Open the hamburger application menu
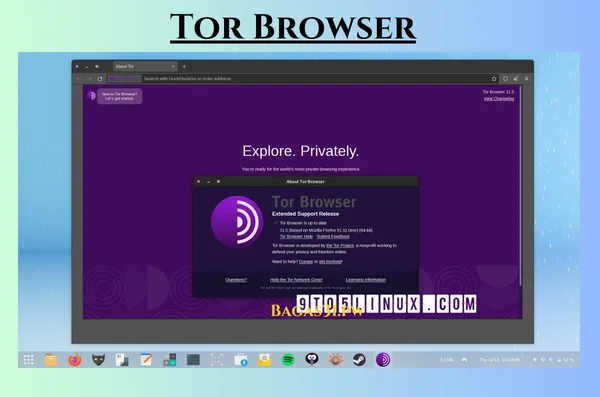This screenshot has width=600, height=397. pos(527,79)
